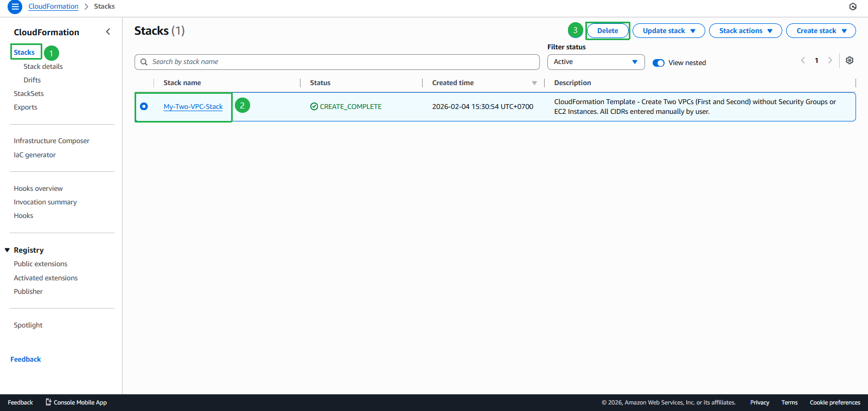Click the Console Mobile App phone icon
868x411 pixels.
48,402
